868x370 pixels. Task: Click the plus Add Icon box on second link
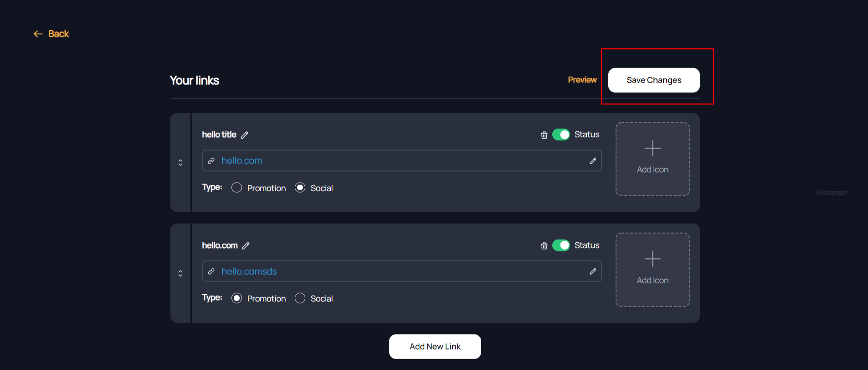(652, 270)
